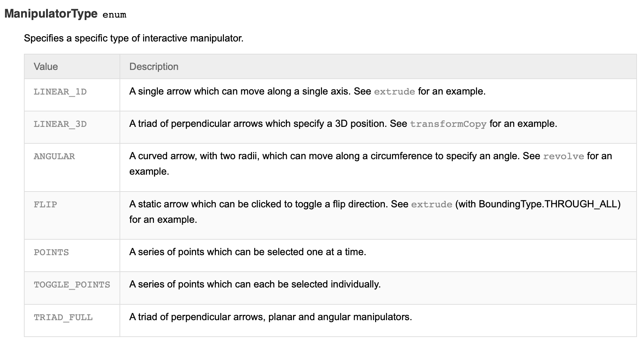Viewport: 644px width, 343px height.
Task: Click the LINEAR_3D enum value
Action: click(60, 124)
